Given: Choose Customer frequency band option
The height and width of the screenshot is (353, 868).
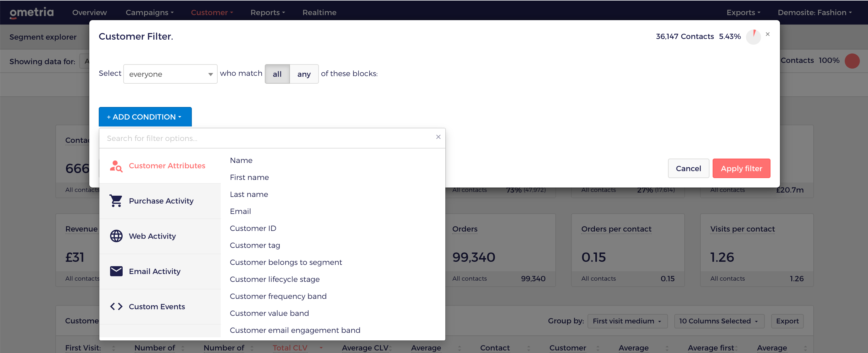Looking at the screenshot, I should coord(278,296).
